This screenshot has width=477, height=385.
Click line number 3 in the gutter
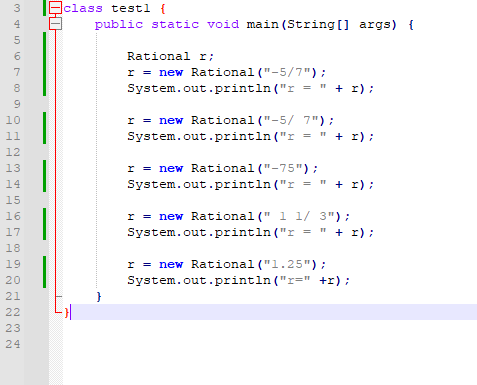(x=17, y=8)
